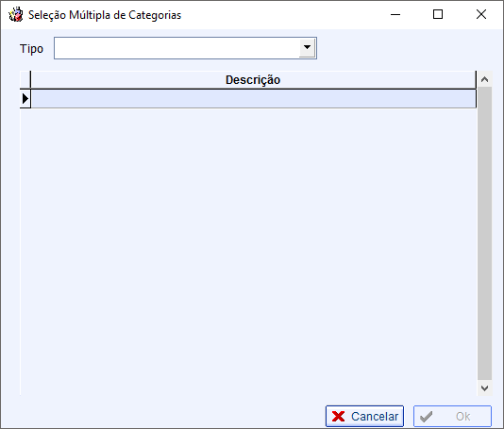This screenshot has width=504, height=429.
Task: Open the Tipo dropdown arrow
Action: pyautogui.click(x=308, y=48)
